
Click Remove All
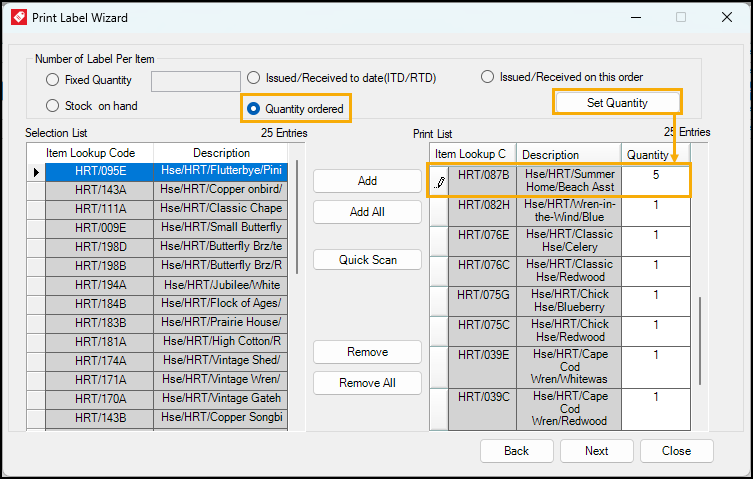tap(367, 383)
